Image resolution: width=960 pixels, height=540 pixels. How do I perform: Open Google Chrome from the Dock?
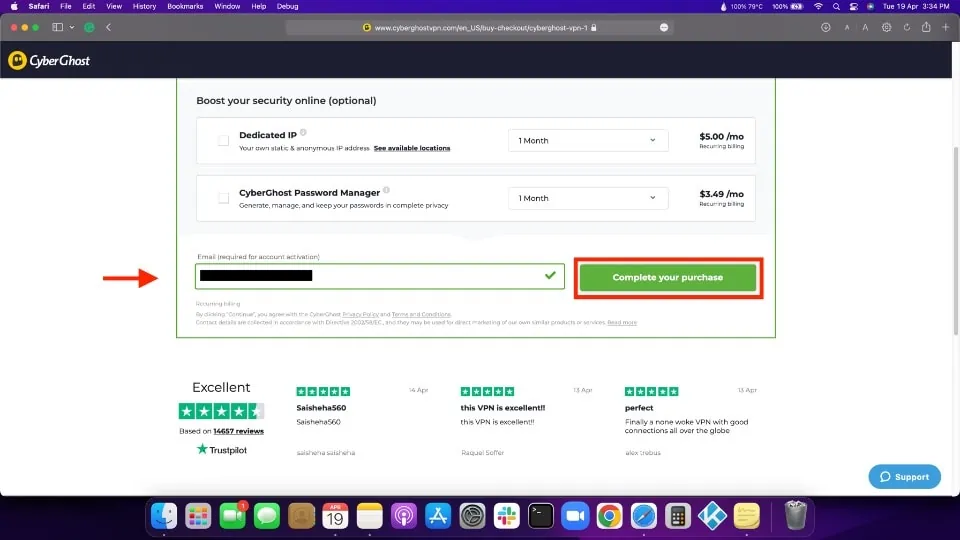pyautogui.click(x=610, y=516)
